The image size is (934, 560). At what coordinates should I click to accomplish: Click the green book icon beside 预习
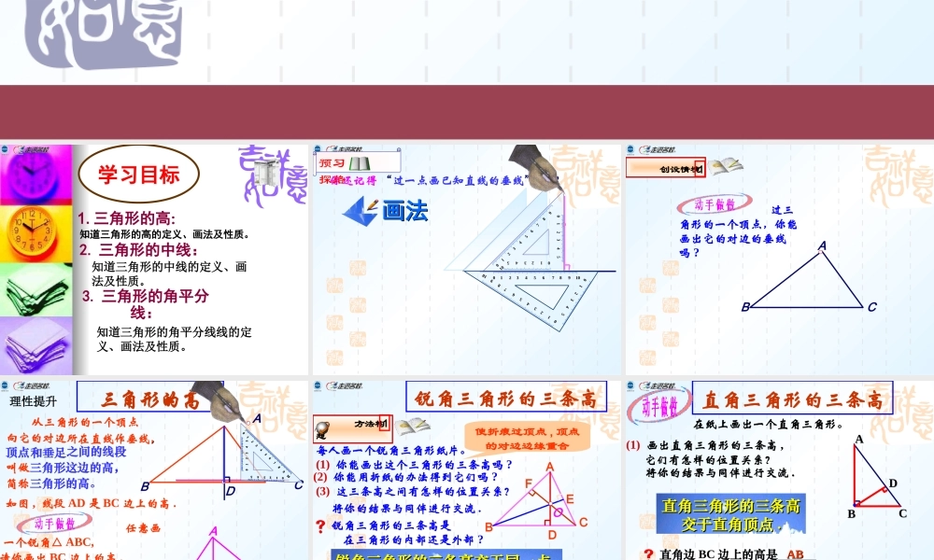[x=360, y=163]
